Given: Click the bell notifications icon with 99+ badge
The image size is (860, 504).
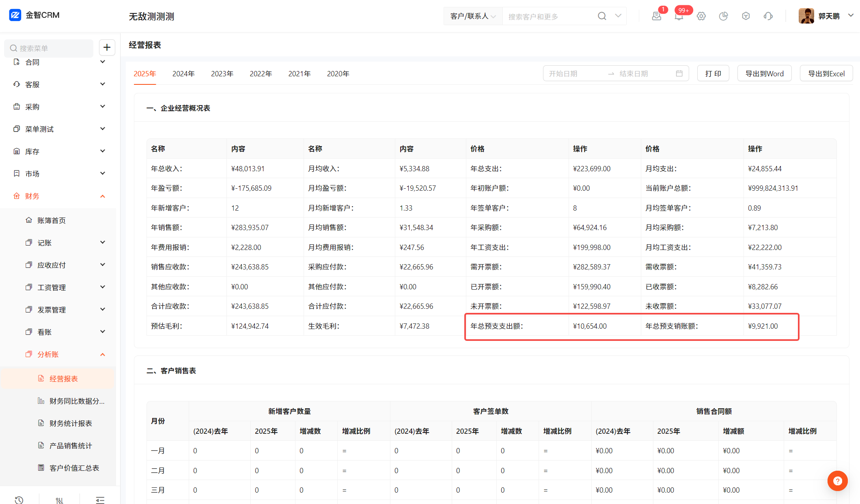Looking at the screenshot, I should click(679, 16).
